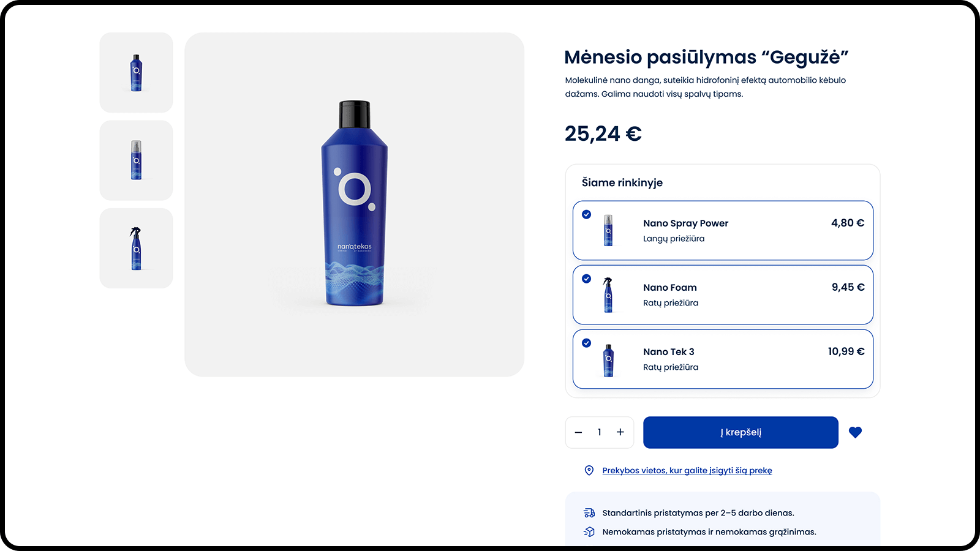
Task: Click the delivery truck icon
Action: click(589, 513)
